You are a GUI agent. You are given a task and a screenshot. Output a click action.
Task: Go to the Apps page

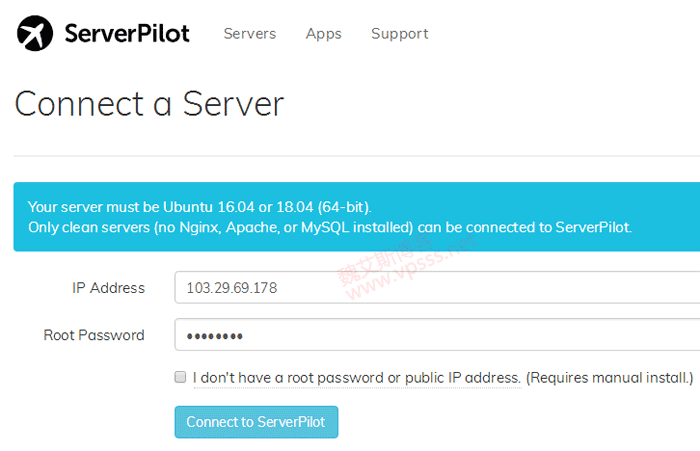(x=323, y=34)
